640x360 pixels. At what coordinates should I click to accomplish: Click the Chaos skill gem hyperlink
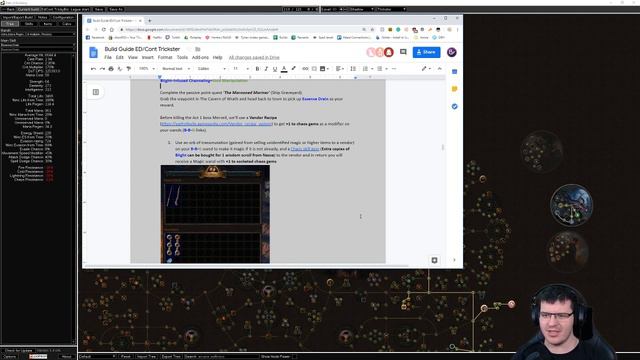coord(305,149)
